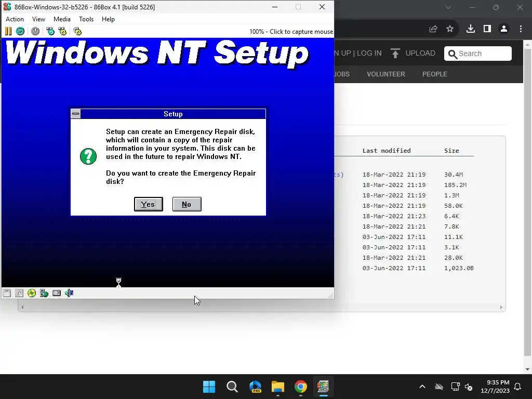Image resolution: width=532 pixels, height=399 pixels.
Task: Open the View menu
Action: [38, 19]
